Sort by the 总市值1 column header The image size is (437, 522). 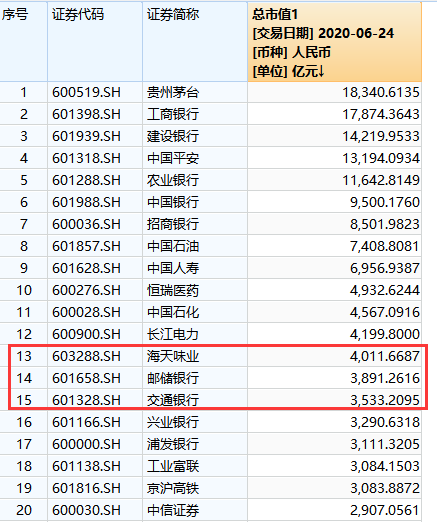coord(334,42)
